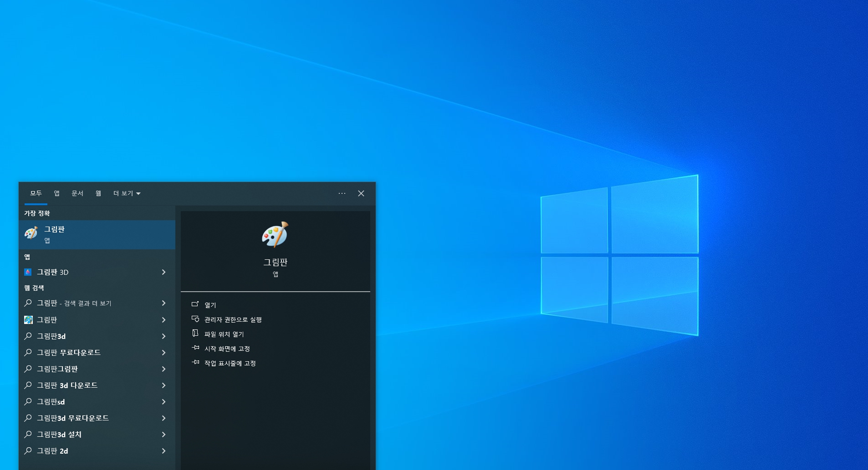Viewport: 868px width, 470px height.
Task: Click the search icon beside 그림판 무료다운로드
Action: pyautogui.click(x=28, y=353)
